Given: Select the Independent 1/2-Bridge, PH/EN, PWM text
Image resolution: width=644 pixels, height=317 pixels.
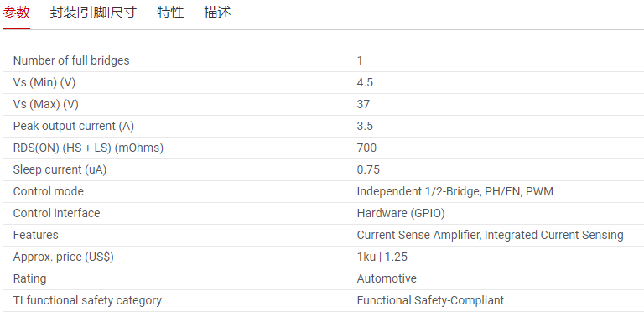Looking at the screenshot, I should click(x=455, y=191).
